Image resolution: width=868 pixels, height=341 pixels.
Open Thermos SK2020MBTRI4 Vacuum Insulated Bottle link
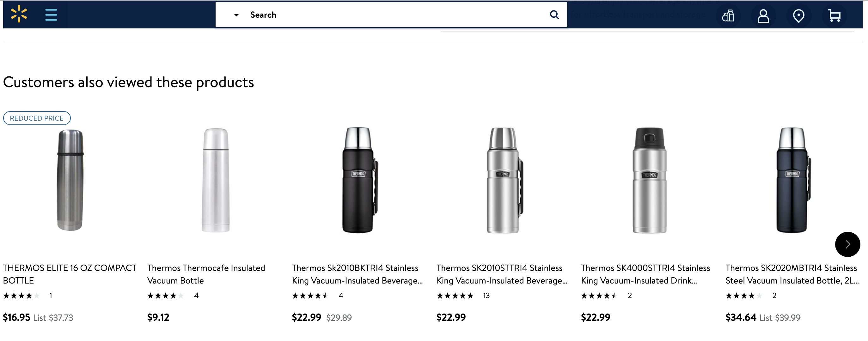click(x=792, y=274)
